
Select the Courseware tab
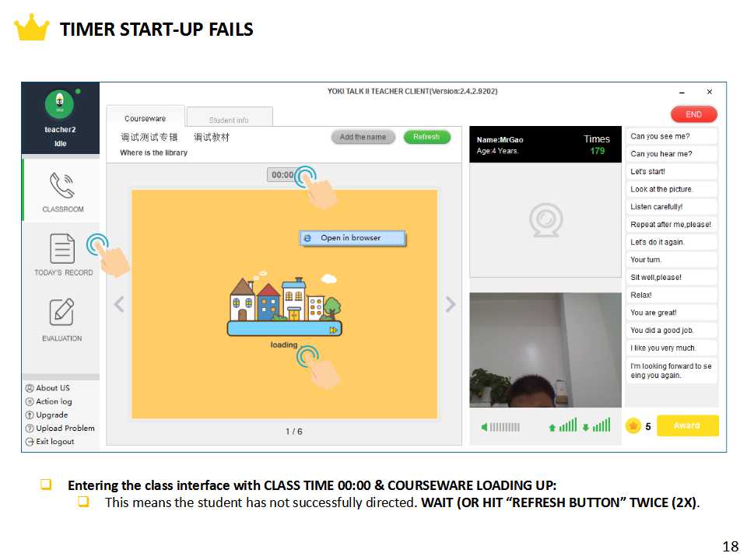[146, 117]
